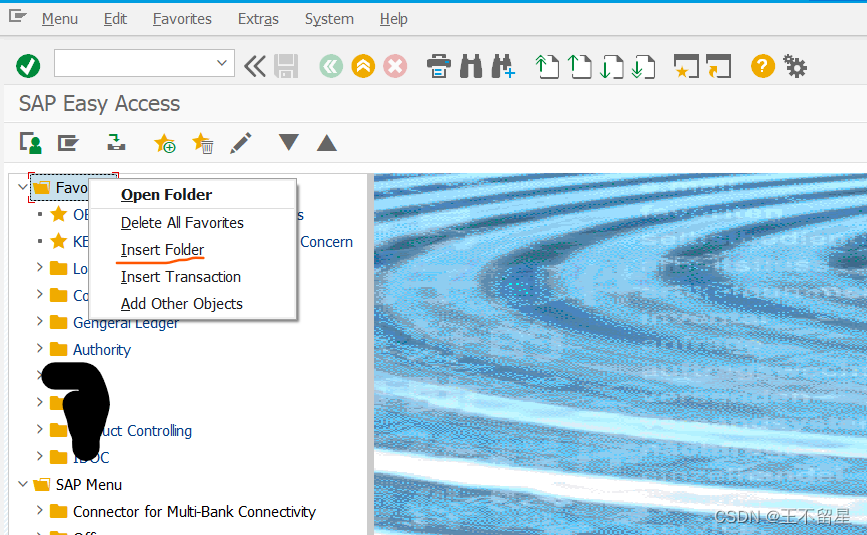Click the Save floppy disk icon
The height and width of the screenshot is (535, 867).
point(286,66)
